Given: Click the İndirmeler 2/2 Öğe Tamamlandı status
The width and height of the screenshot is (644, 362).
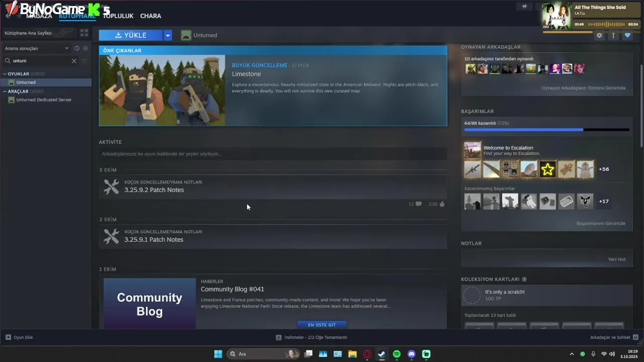Looking at the screenshot, I should coord(315,337).
